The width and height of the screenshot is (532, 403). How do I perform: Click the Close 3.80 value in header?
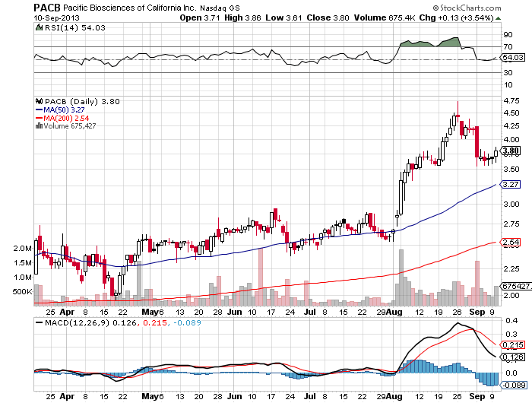(328, 18)
